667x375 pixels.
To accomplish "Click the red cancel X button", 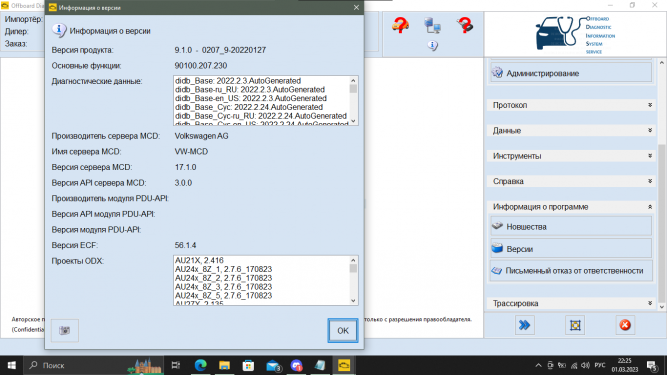I will tap(625, 325).
